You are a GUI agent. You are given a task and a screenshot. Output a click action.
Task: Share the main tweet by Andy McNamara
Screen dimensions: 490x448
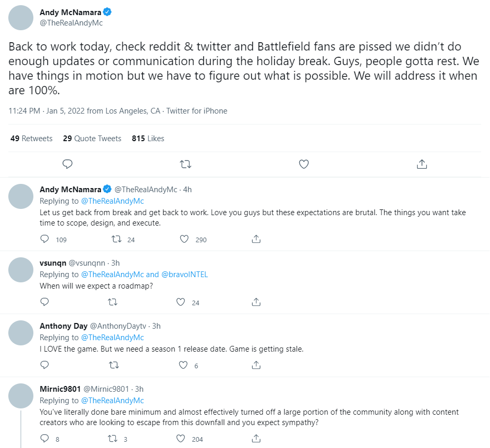422,164
